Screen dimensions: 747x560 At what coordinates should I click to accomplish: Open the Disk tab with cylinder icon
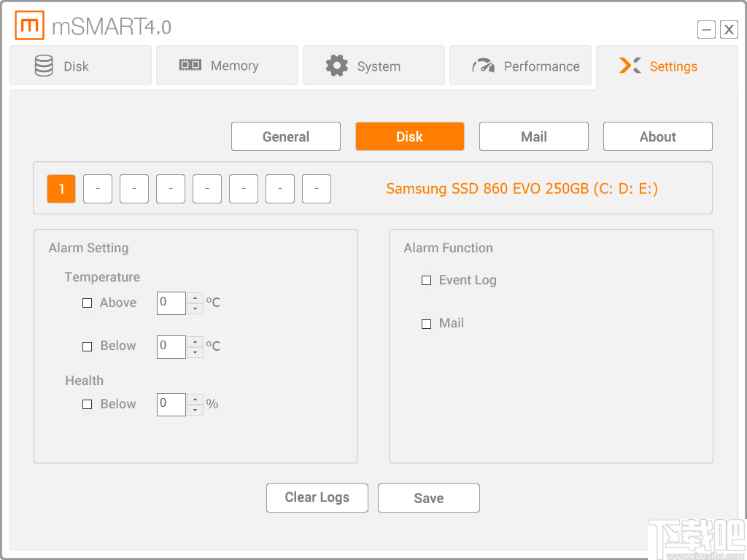[80, 66]
